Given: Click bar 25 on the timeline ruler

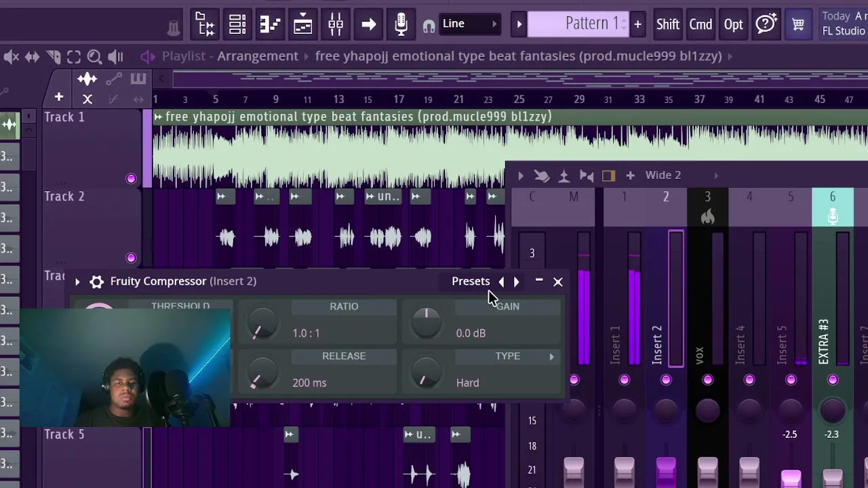Looking at the screenshot, I should pyautogui.click(x=519, y=99).
